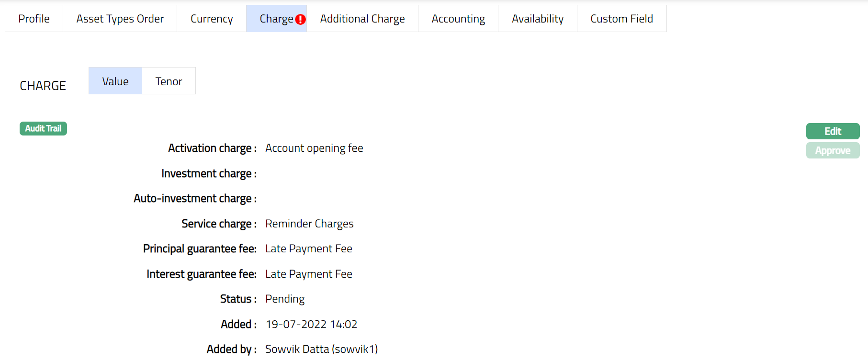Switch to Asset Types Order tab
This screenshot has width=868, height=361.
[x=120, y=19]
